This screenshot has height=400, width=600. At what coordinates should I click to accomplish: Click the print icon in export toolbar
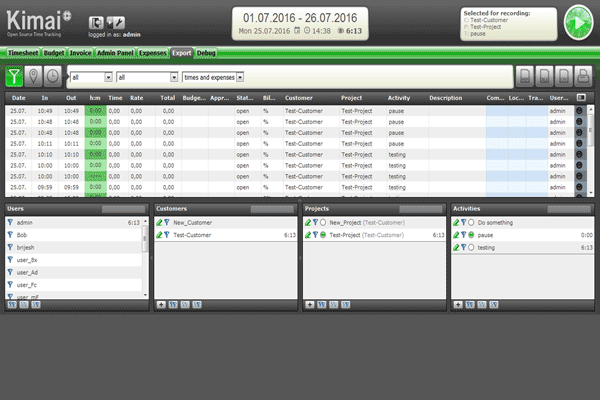click(x=582, y=76)
